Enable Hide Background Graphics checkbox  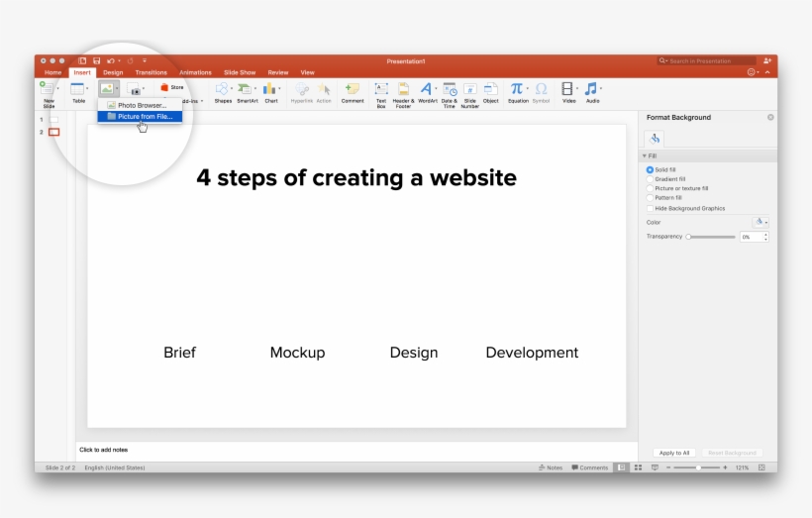[650, 208]
